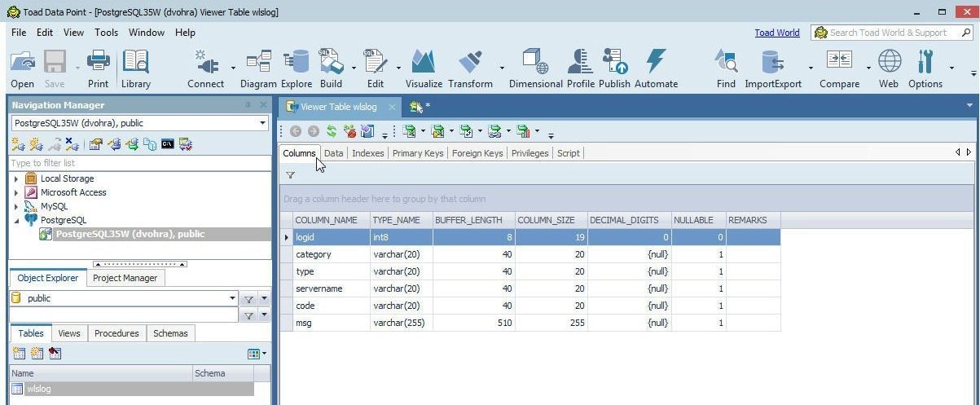Image resolution: width=980 pixels, height=405 pixels.
Task: Open the Diagram tool
Action: (x=258, y=69)
